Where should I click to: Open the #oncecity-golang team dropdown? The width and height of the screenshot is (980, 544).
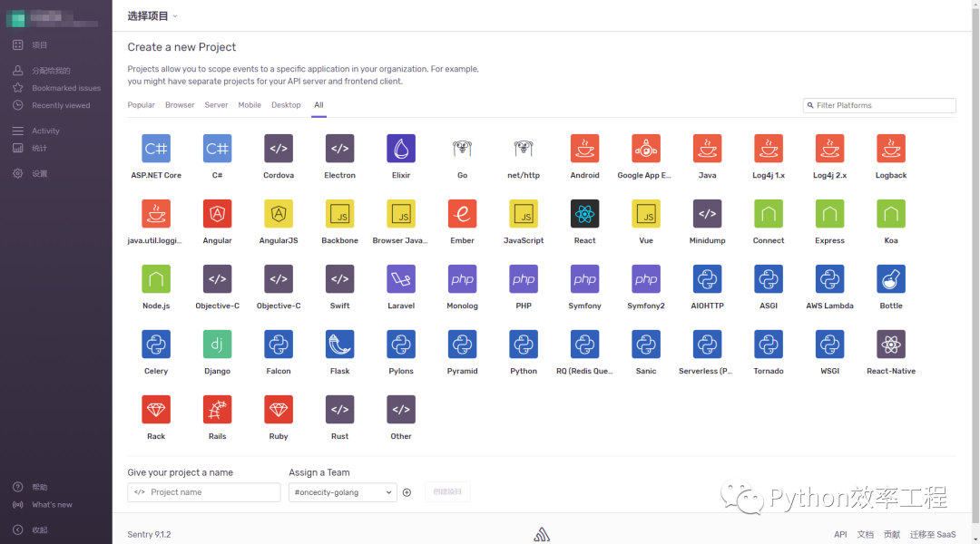(342, 492)
